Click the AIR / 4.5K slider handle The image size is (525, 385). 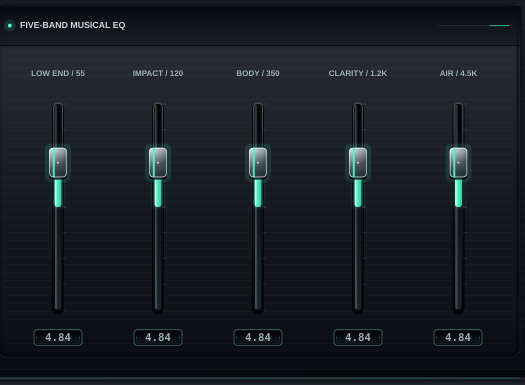[458, 163]
